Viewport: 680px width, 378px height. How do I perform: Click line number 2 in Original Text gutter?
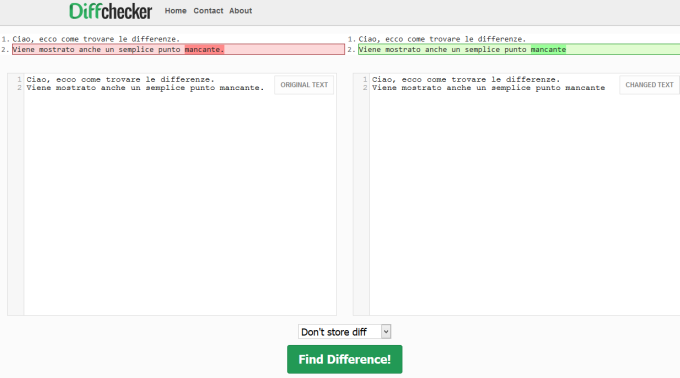19,88
